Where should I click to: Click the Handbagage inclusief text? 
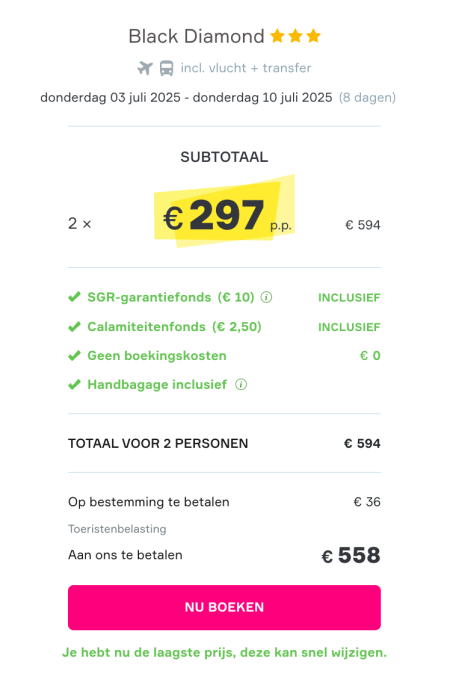pos(157,384)
